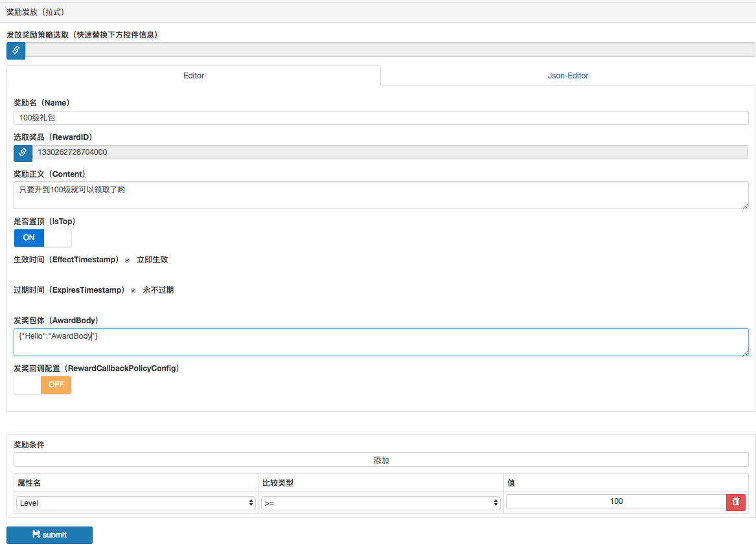The height and width of the screenshot is (555, 756).
Task: Click the resize handle of the Content textarea
Action: tap(745, 205)
